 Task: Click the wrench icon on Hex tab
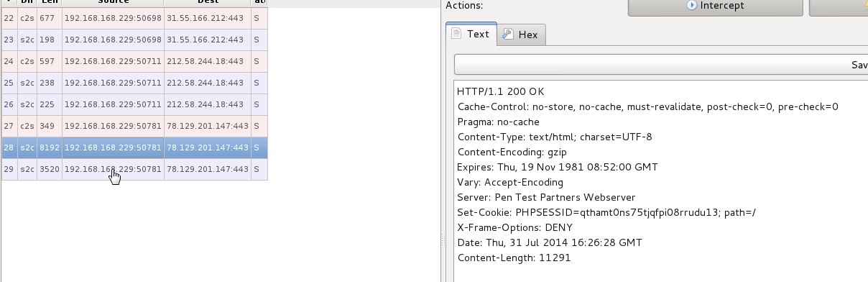pyautogui.click(x=508, y=35)
